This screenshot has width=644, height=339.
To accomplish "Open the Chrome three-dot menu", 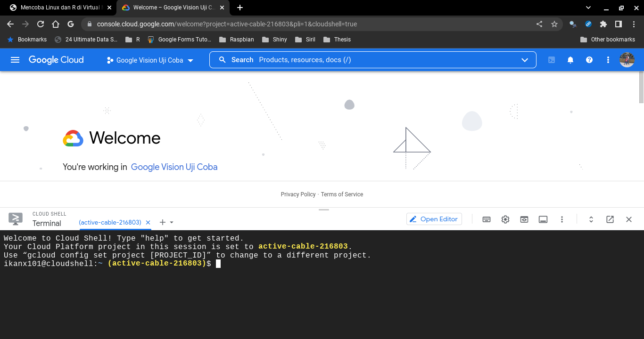I will [634, 24].
